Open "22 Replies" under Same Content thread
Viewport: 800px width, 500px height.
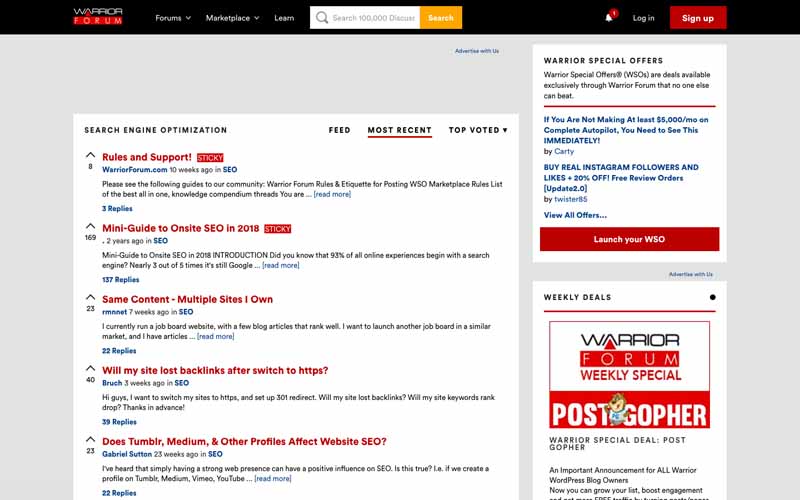coord(119,351)
